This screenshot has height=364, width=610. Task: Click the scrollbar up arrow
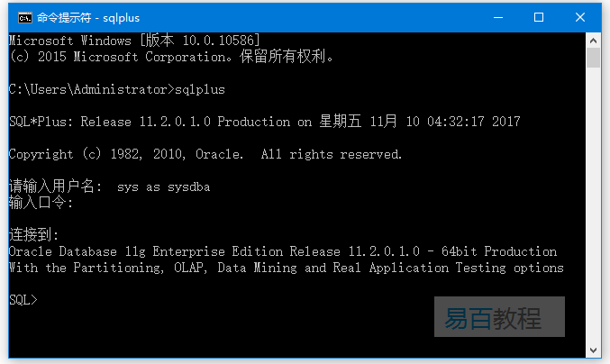pyautogui.click(x=593, y=40)
